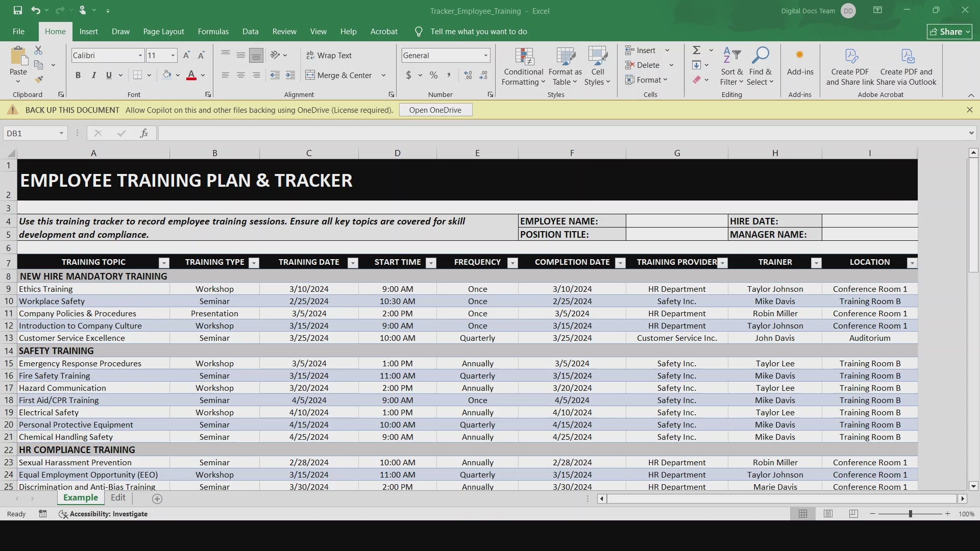
Task: Click the red Font Color swatch
Action: (x=191, y=75)
